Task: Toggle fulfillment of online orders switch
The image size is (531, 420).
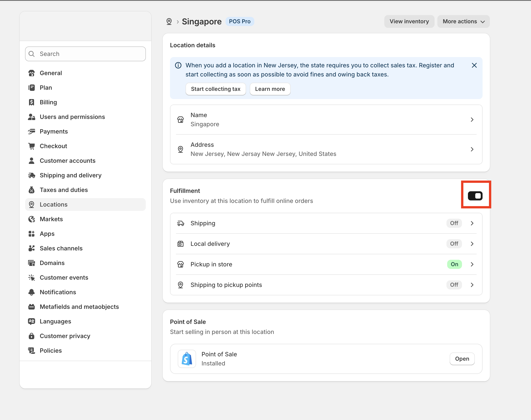Action: click(475, 196)
